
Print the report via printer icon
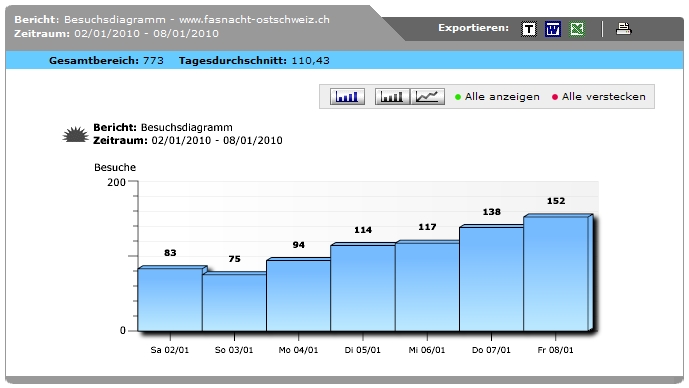pyautogui.click(x=623, y=29)
